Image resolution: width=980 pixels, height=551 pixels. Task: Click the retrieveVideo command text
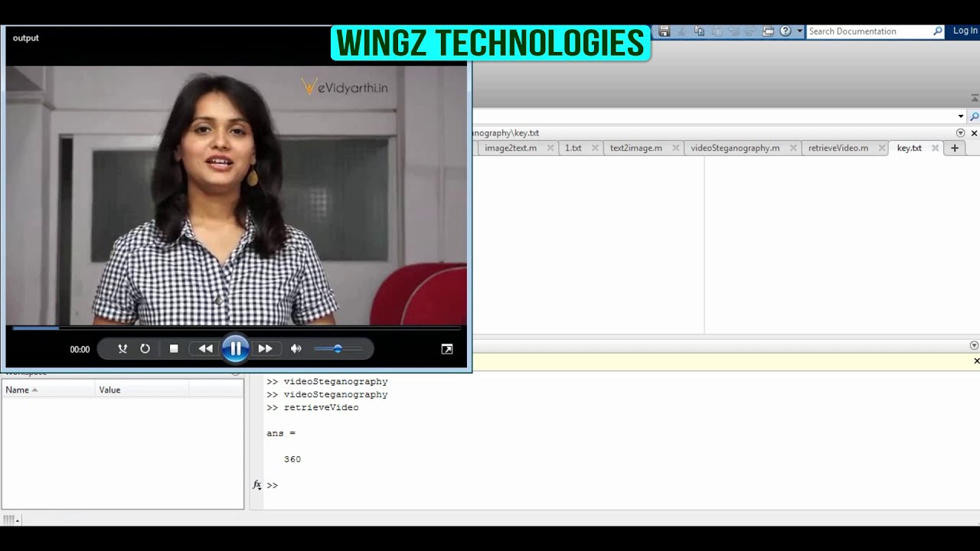pos(321,408)
